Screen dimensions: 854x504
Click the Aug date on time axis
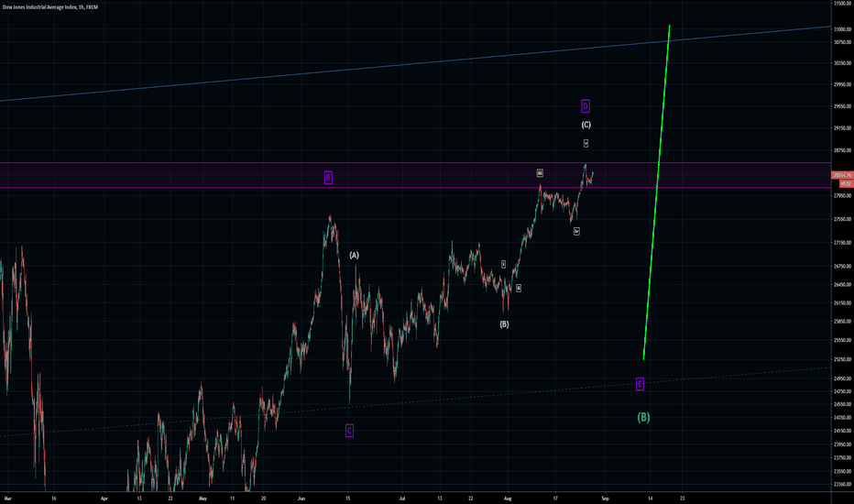click(508, 498)
